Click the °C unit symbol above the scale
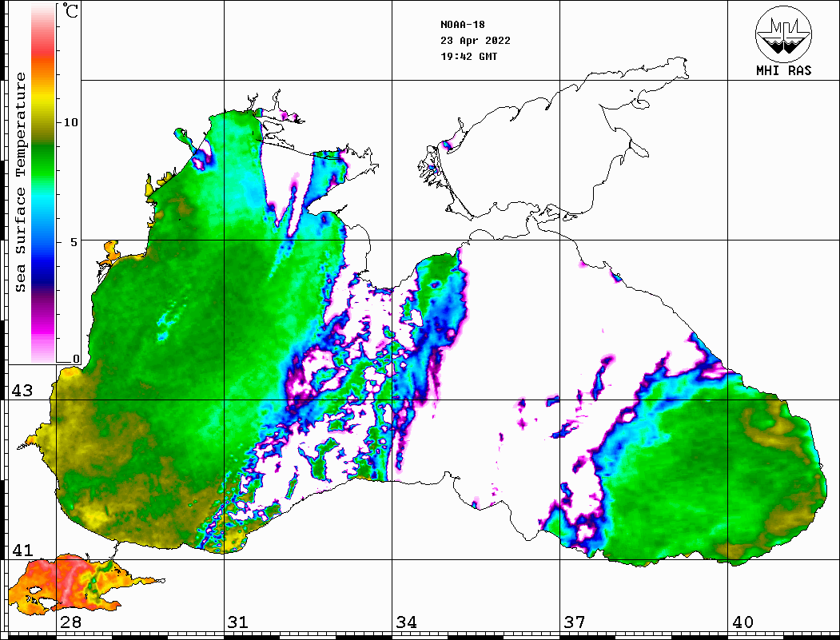This screenshot has width=840, height=640. (71, 12)
